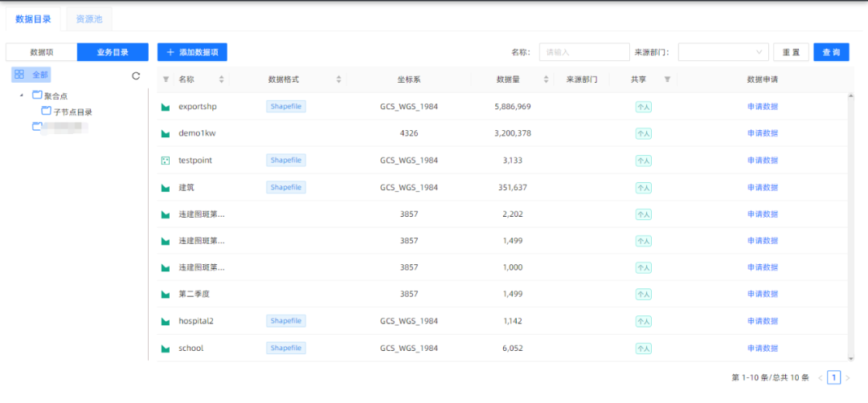The height and width of the screenshot is (403, 868).
Task: Click 申请数据 link for hospital2
Action: click(762, 321)
